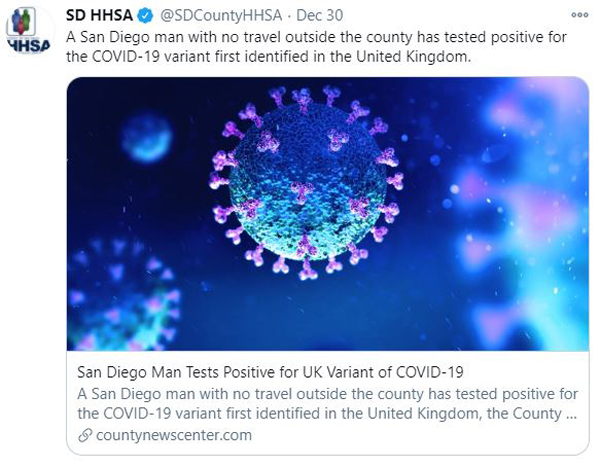Click the SD HHSA display name
Screen dimensions: 600x467
pyautogui.click(x=99, y=16)
